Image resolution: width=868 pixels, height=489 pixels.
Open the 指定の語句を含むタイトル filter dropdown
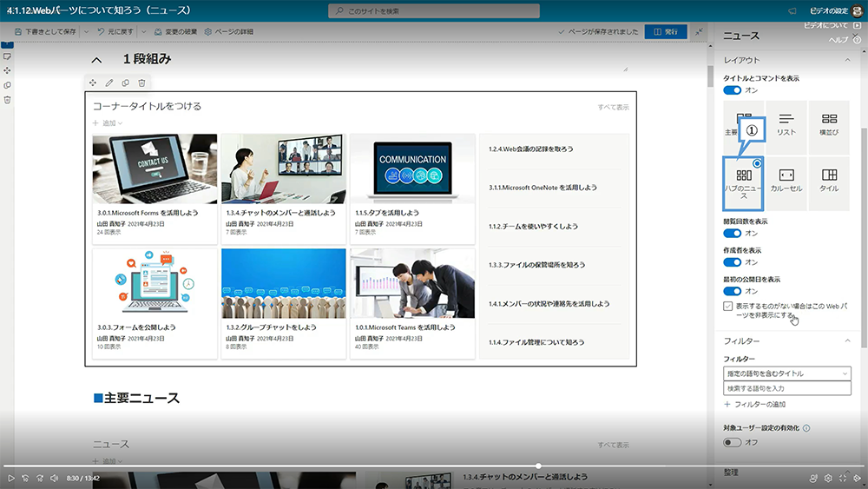(x=786, y=373)
